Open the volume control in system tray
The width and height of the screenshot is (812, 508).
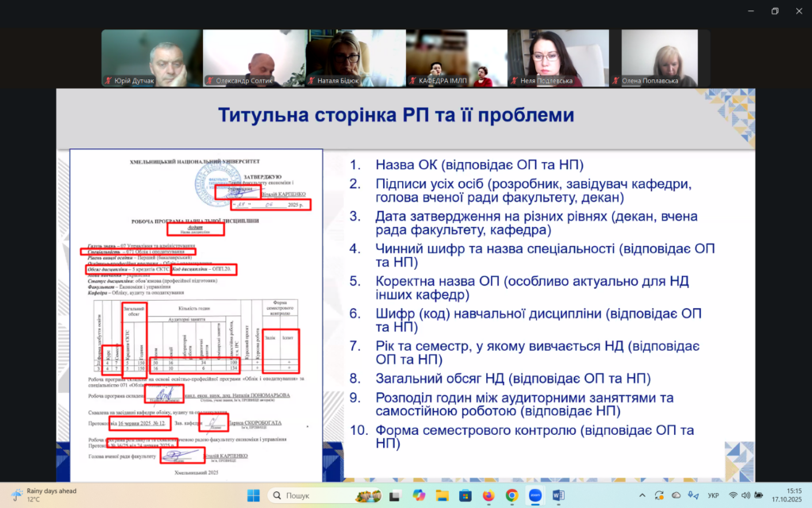pyautogui.click(x=748, y=495)
